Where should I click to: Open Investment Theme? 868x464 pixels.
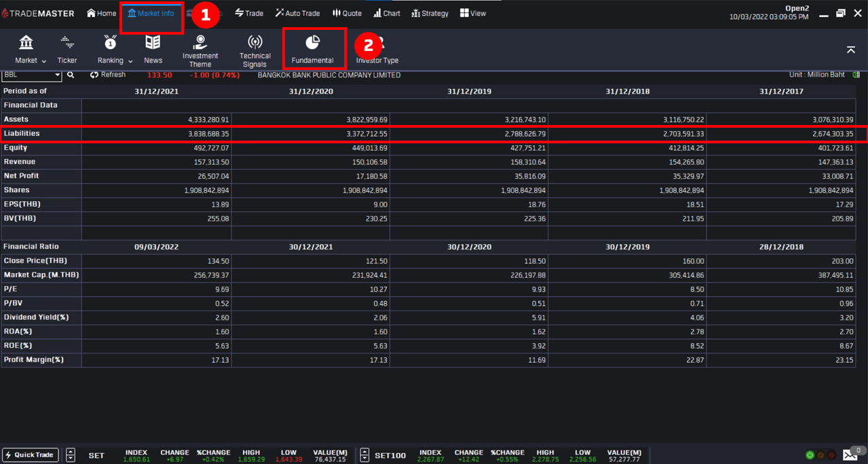tap(200, 50)
